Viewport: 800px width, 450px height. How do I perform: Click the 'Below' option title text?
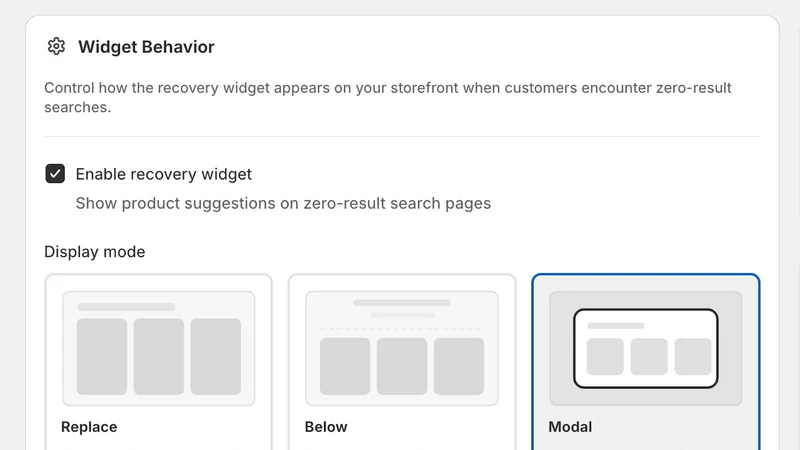point(326,427)
